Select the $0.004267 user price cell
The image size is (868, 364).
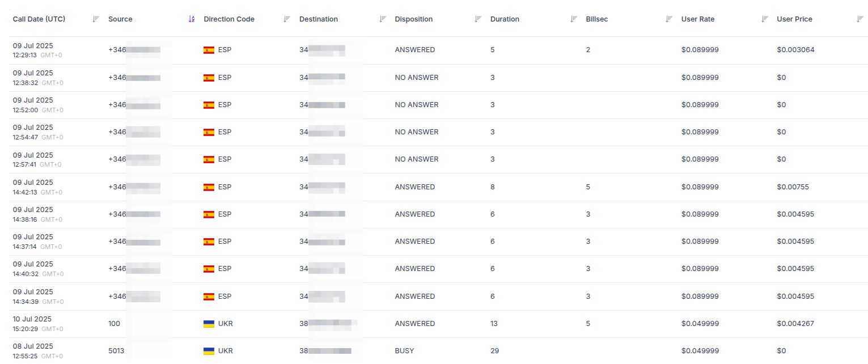[x=795, y=324]
